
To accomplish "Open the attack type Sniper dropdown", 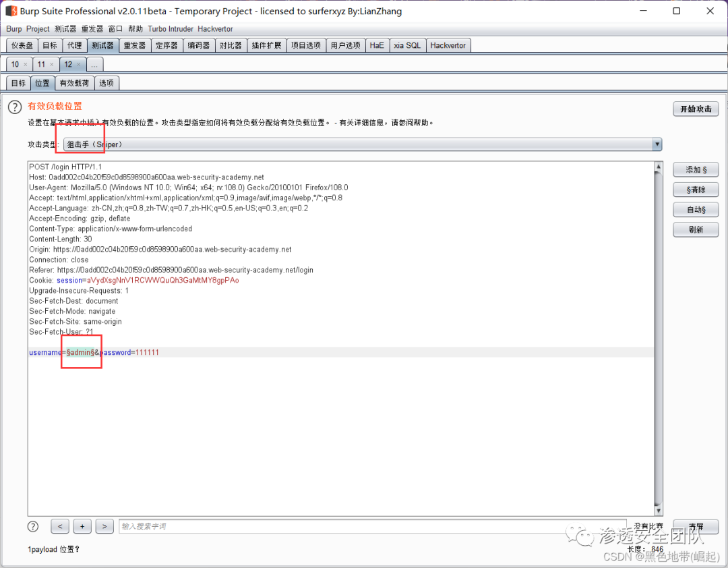I will pyautogui.click(x=362, y=144).
